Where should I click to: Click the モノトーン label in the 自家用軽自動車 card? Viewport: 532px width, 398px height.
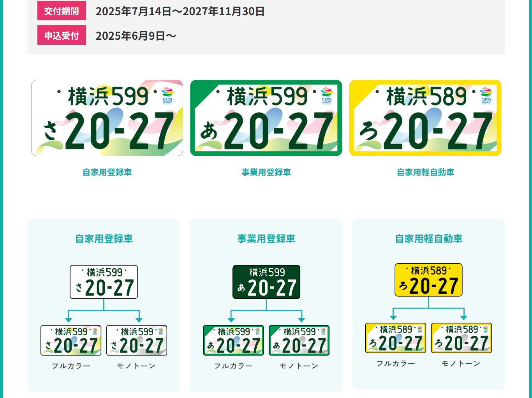coord(461,363)
